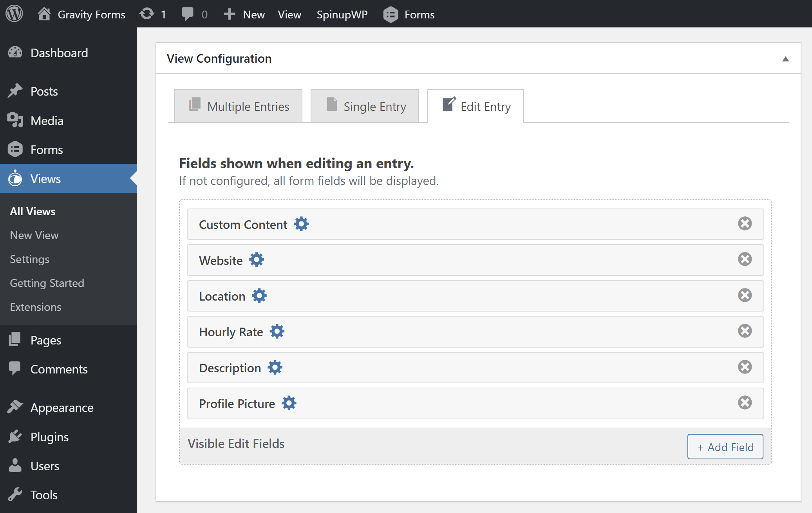
Task: Click the Views sidebar icon
Action: pyautogui.click(x=15, y=179)
